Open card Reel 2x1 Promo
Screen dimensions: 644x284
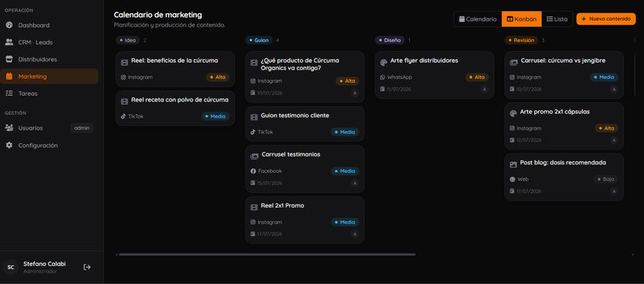pos(305,219)
